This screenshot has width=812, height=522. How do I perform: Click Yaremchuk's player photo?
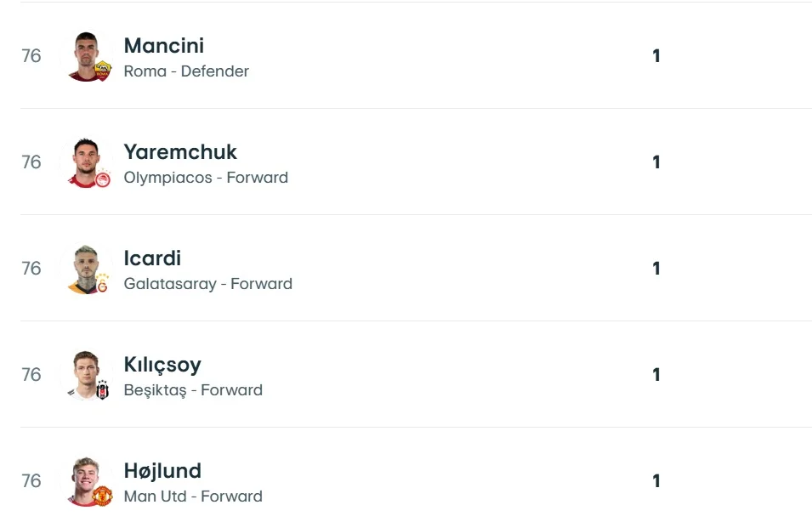(85, 160)
